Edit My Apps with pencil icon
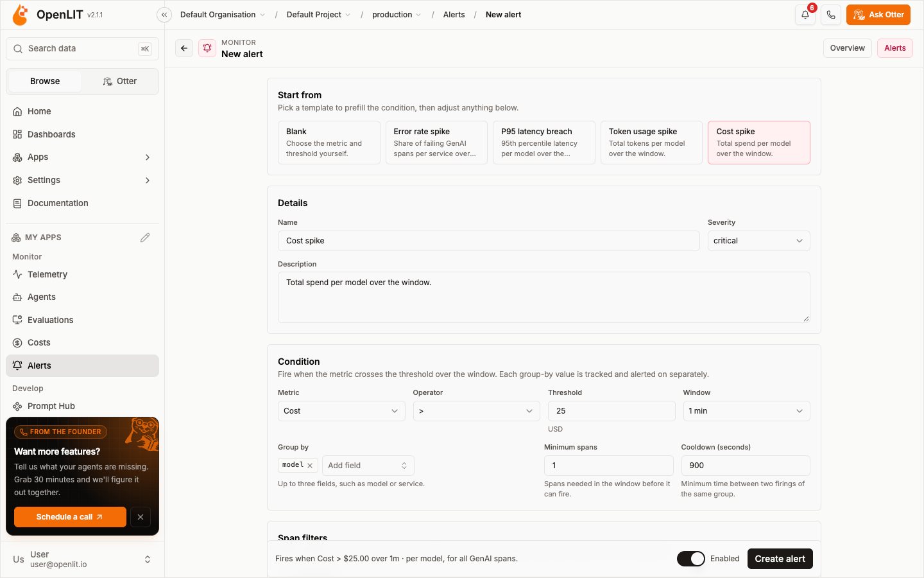Screen dimensions: 924x578 [145, 238]
